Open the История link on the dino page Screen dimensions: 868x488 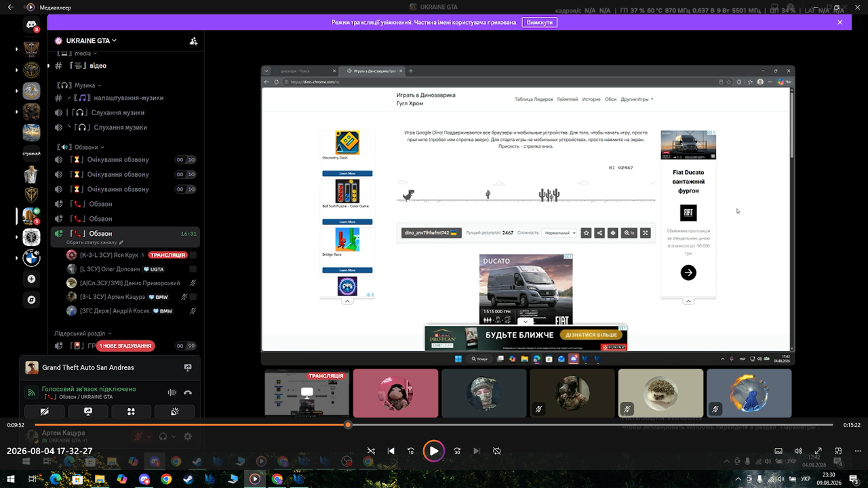coord(591,99)
